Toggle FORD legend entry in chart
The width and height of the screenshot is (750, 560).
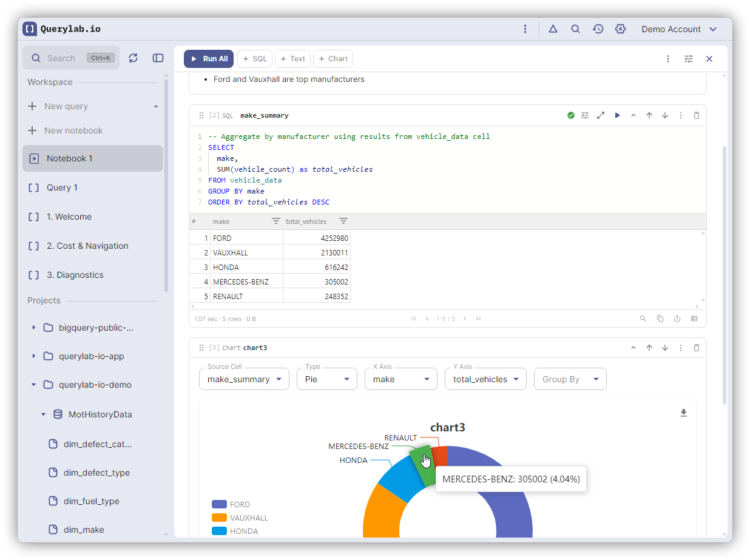point(231,504)
